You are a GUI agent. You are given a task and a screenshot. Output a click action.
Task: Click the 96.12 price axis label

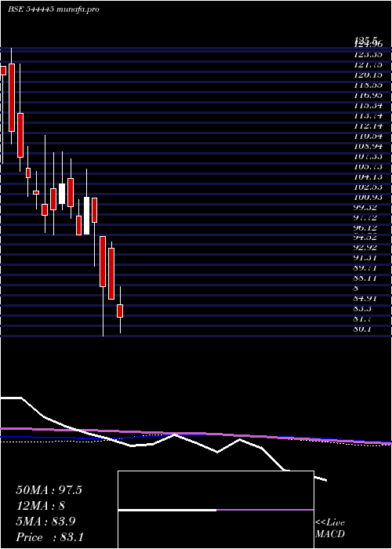(x=366, y=227)
